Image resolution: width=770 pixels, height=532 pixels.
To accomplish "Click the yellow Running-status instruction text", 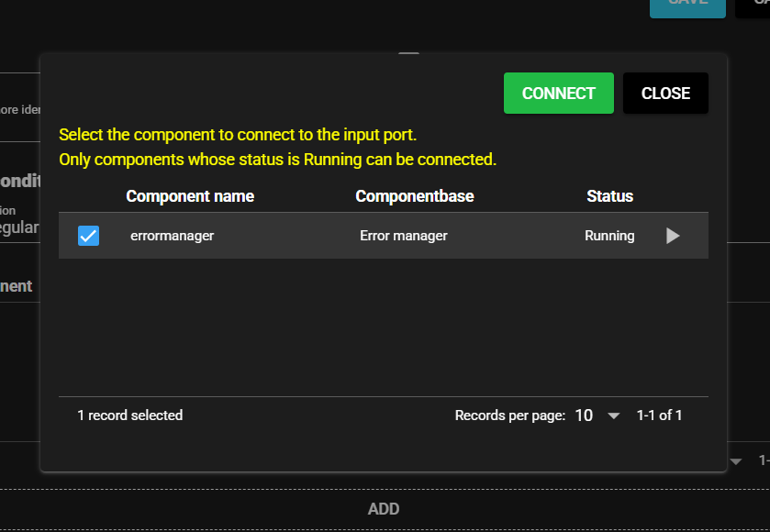I will coord(277,160).
